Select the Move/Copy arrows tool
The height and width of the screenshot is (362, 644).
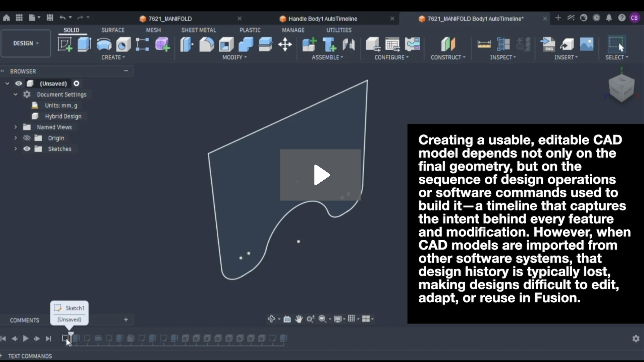click(285, 44)
